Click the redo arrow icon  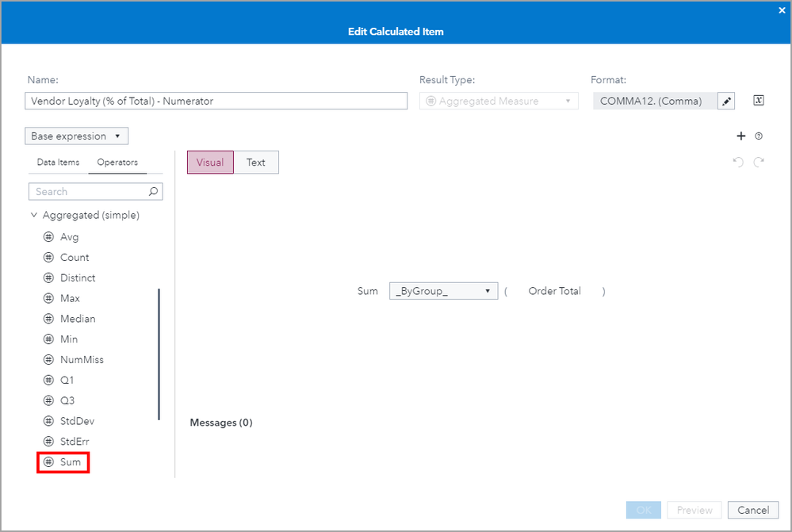[x=759, y=162]
